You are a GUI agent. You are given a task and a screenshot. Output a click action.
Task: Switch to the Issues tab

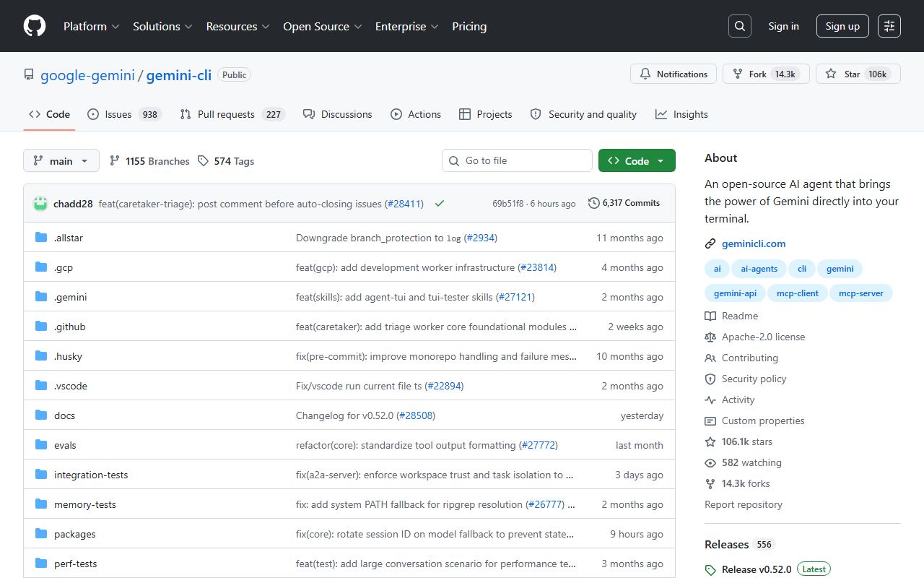tap(124, 114)
